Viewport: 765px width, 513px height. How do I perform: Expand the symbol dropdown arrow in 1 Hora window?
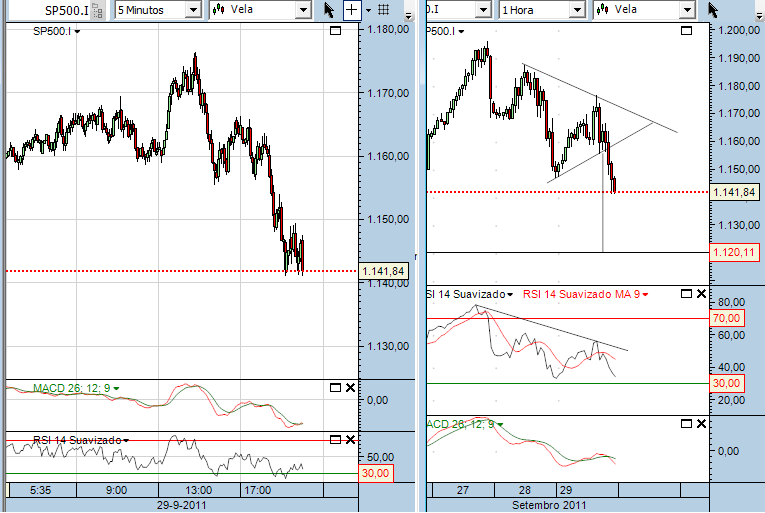tap(483, 10)
